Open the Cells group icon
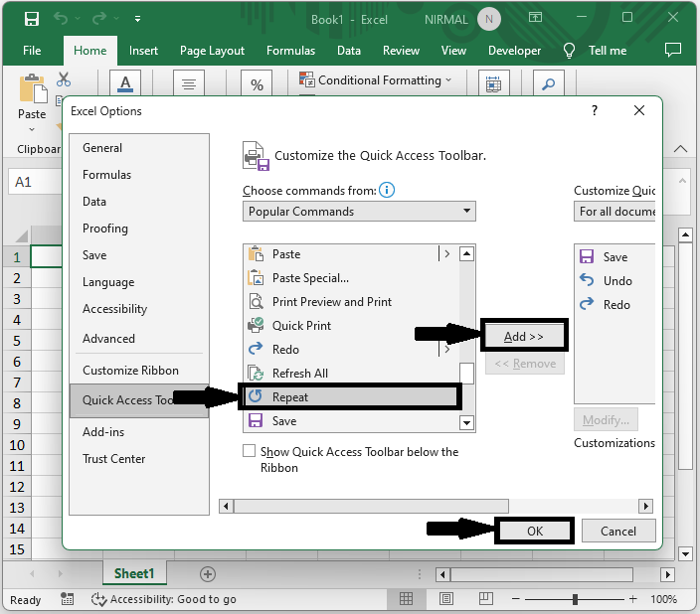Viewport: 700px width, 614px height. 493,83
